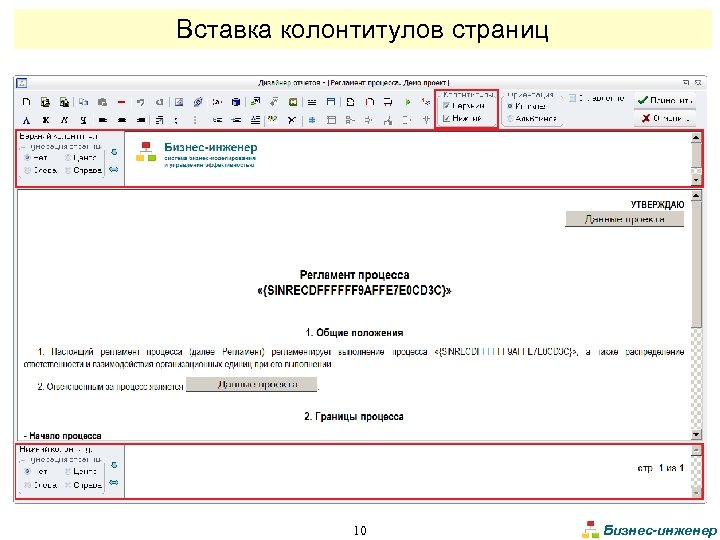Viewport: 720px width, 540px height.
Task: Click inline Данные проекта button in paragraph 2
Action: pyautogui.click(x=251, y=384)
